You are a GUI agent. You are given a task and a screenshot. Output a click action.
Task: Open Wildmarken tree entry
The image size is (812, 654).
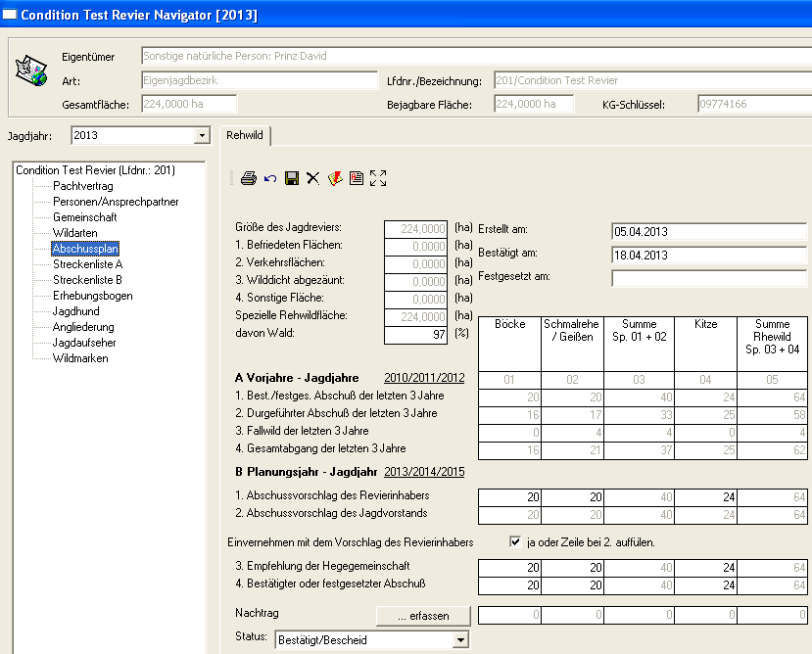click(x=80, y=358)
